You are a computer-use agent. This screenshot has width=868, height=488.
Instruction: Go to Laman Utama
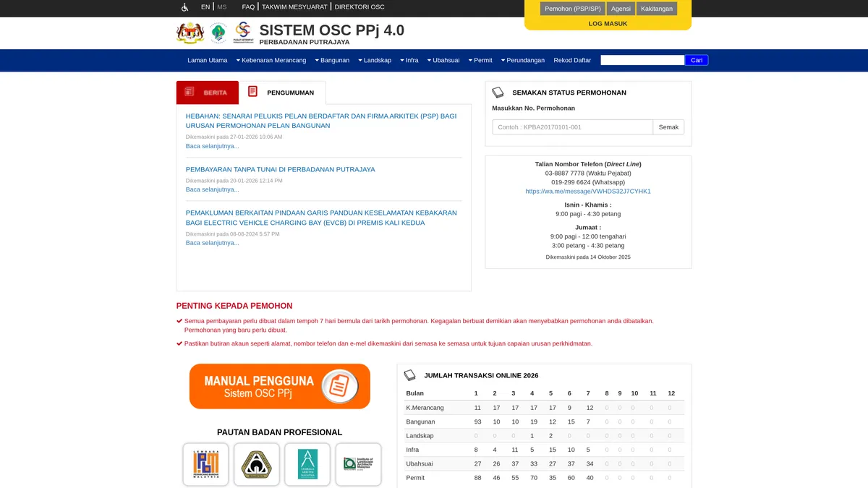coord(208,61)
